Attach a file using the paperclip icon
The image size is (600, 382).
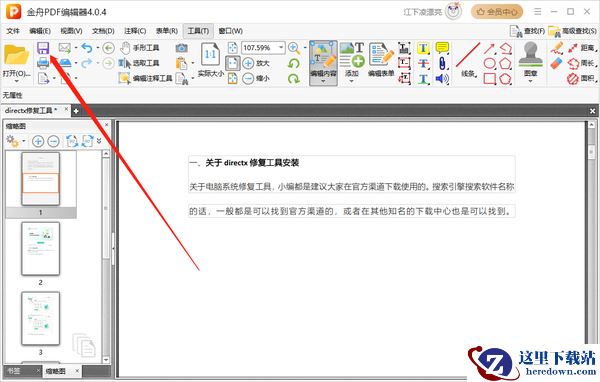[442, 63]
